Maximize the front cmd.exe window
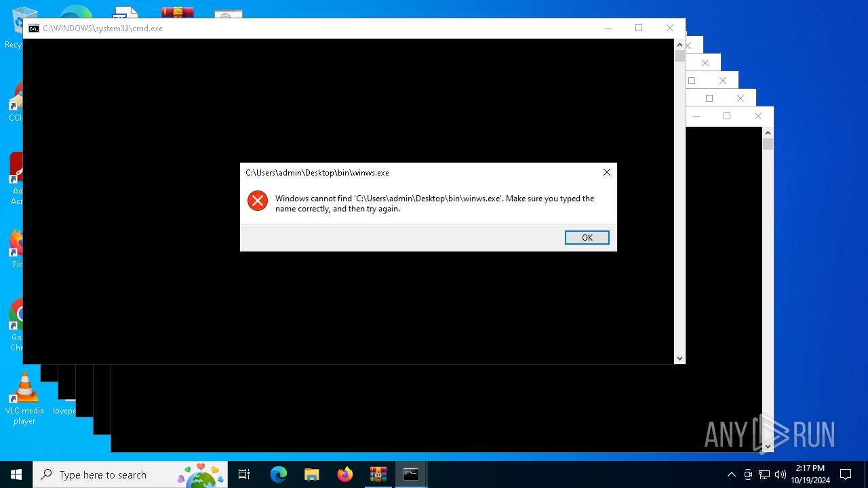868x488 pixels. point(639,28)
